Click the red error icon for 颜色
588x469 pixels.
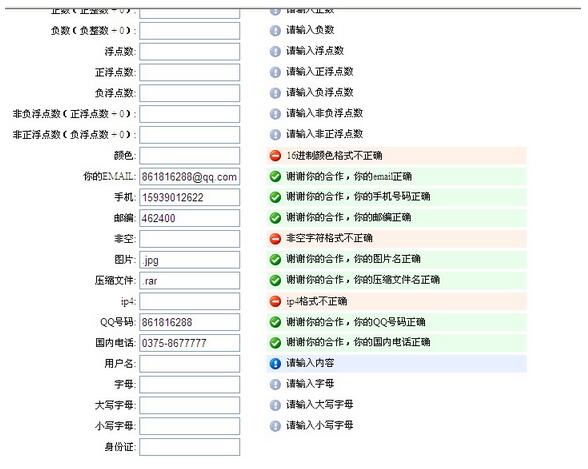[x=275, y=156]
